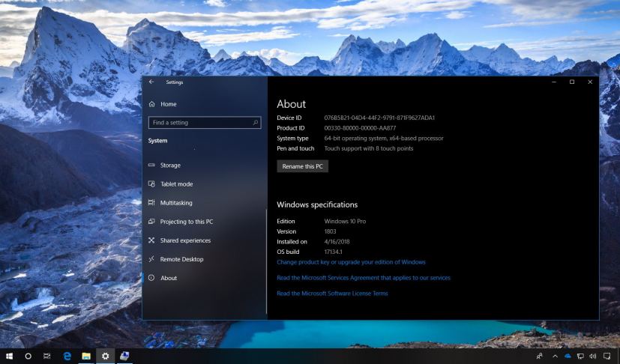
Task: Close the Settings window
Action: coord(590,82)
